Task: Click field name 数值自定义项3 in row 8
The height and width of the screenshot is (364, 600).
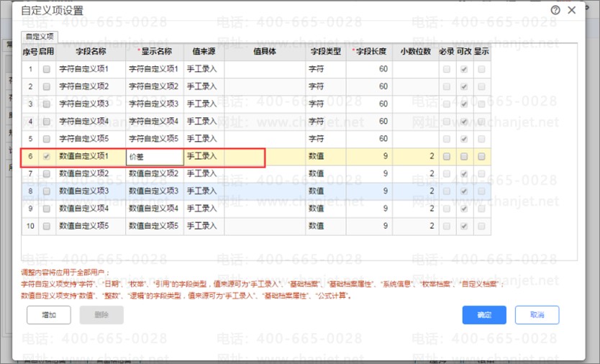Action: (91, 191)
